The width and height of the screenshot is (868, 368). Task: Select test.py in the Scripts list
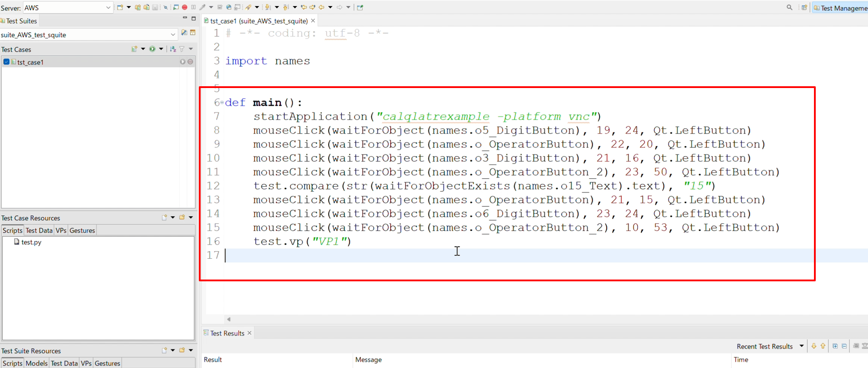tap(31, 242)
